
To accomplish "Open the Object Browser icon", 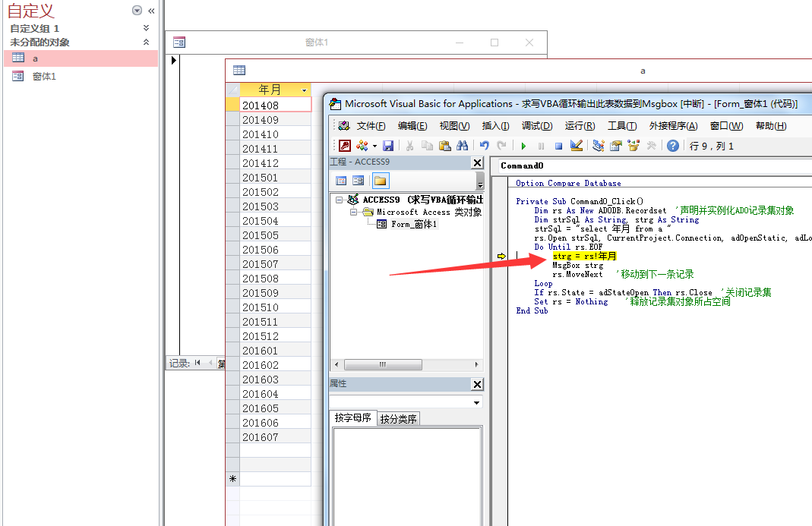I will (x=633, y=146).
